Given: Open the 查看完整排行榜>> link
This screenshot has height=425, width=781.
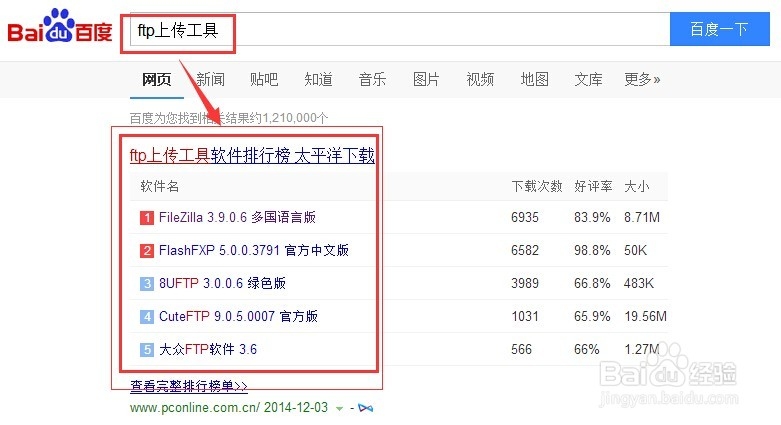Looking at the screenshot, I should [x=189, y=386].
